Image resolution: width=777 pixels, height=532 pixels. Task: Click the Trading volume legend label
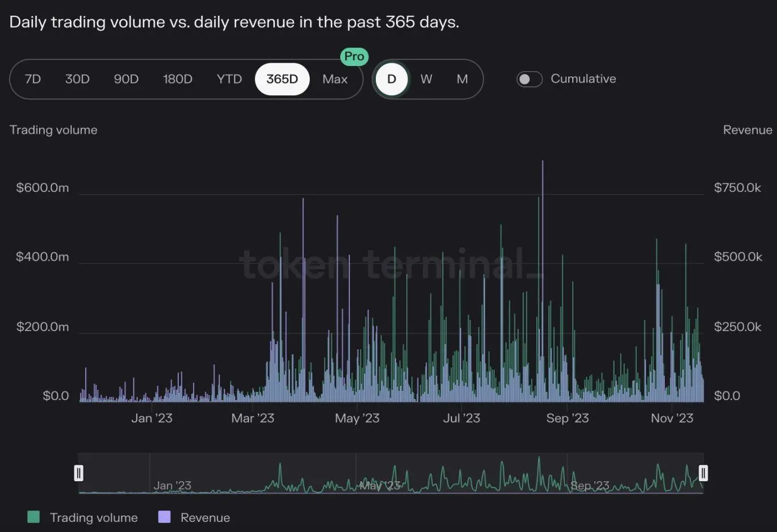coord(94,517)
